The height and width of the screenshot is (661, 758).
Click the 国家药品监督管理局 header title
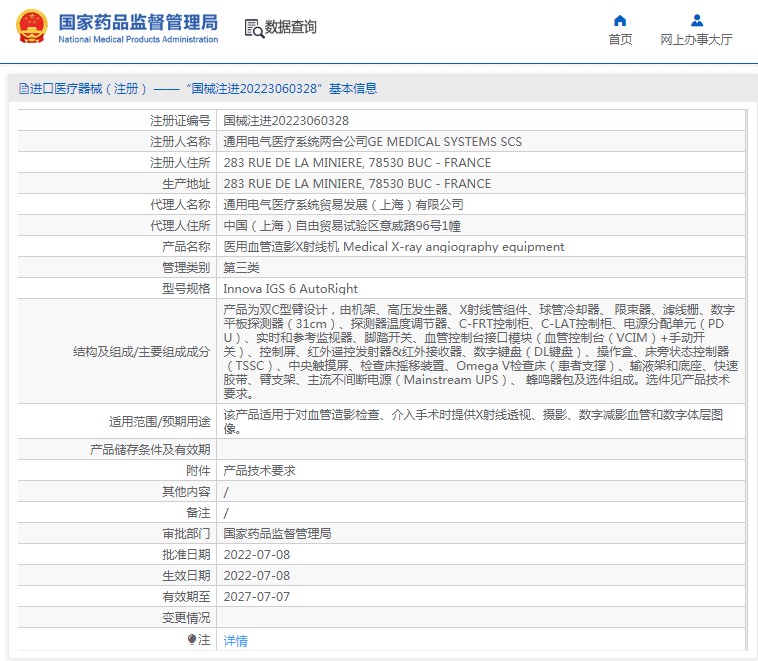[x=138, y=22]
